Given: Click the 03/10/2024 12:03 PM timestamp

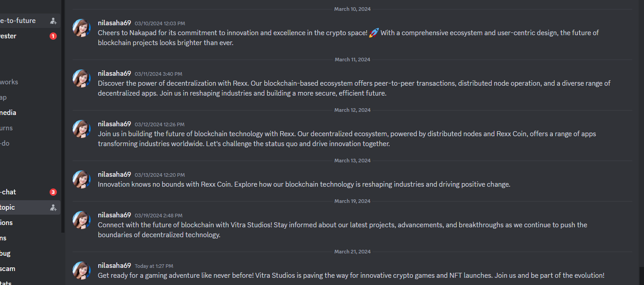Looking at the screenshot, I should coord(160,23).
